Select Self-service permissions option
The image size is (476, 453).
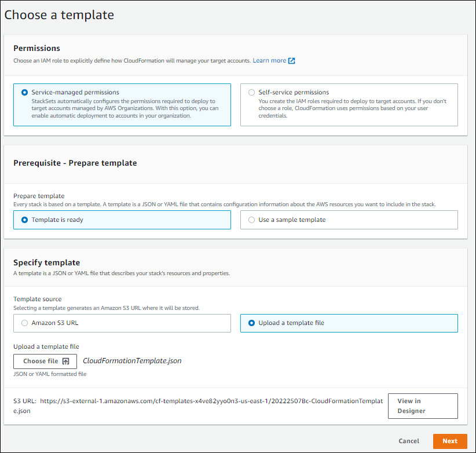click(251, 92)
